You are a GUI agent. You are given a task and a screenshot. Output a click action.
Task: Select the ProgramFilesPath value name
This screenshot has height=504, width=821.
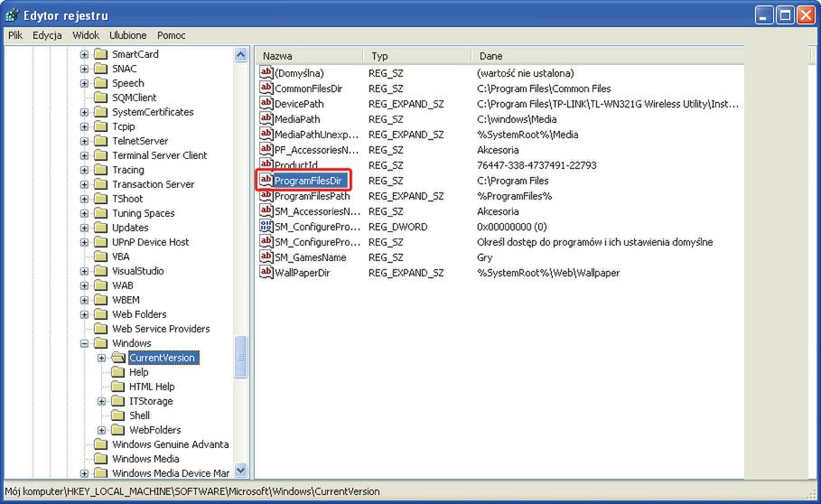[x=313, y=196]
